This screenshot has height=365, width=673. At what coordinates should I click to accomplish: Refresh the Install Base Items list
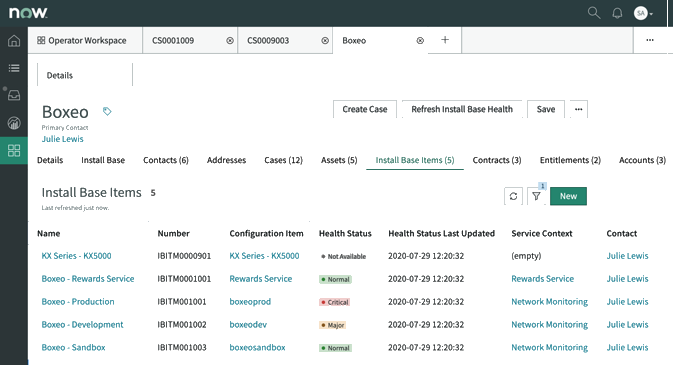click(x=513, y=196)
